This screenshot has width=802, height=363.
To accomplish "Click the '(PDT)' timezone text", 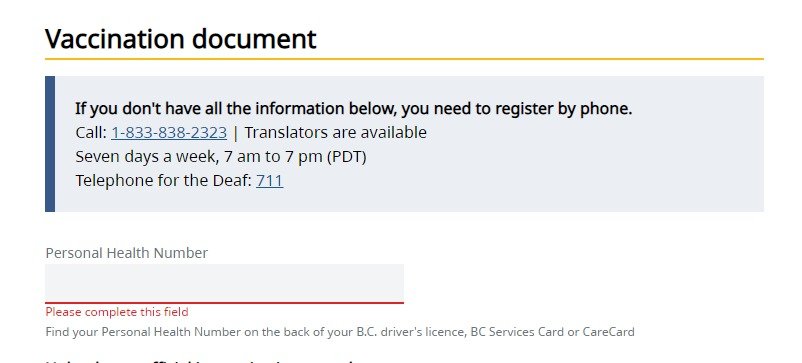I will tap(347, 156).
